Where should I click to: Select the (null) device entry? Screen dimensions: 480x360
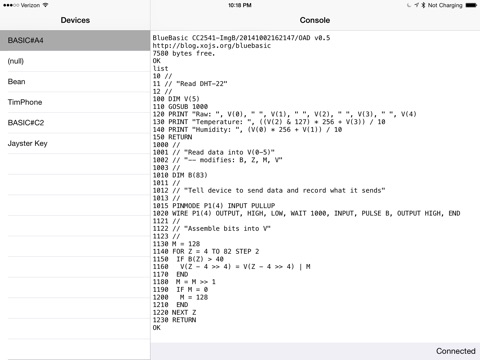click(75, 61)
